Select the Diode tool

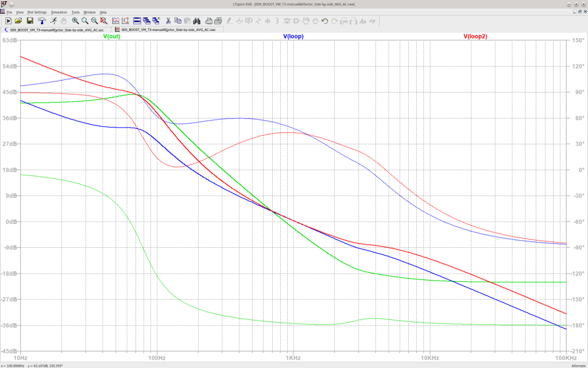(287, 21)
